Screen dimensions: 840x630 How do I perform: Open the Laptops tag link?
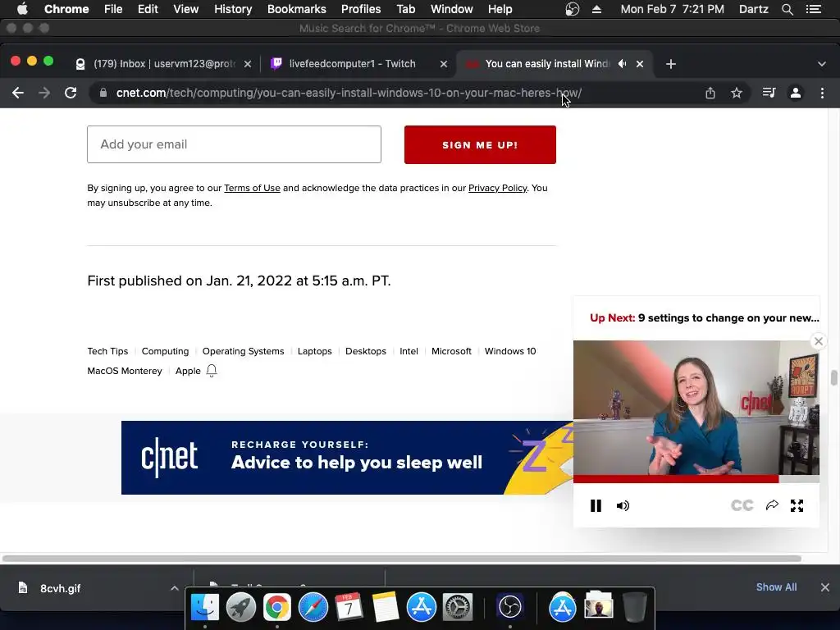314,351
